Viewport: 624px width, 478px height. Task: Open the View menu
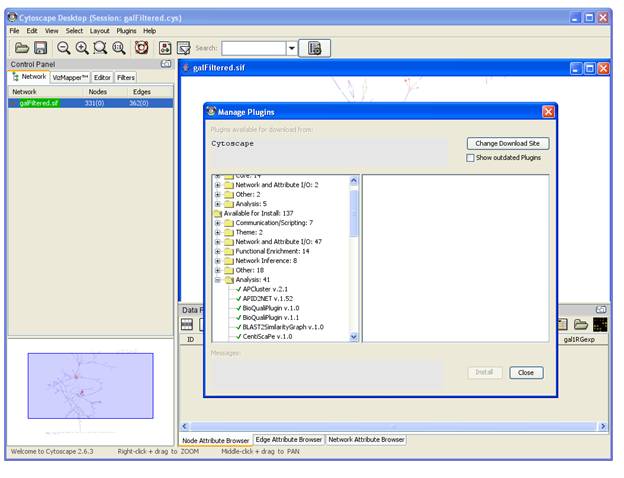coord(51,31)
